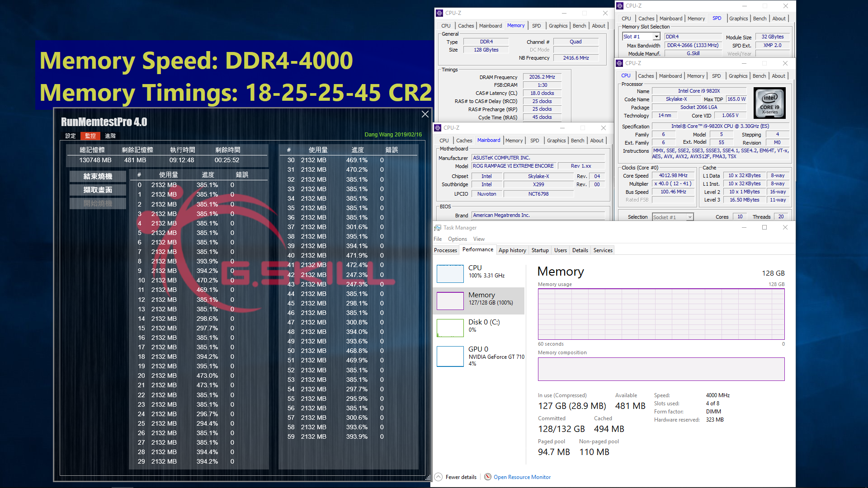
Task: Click the 結束燒機 button in RunMemtestPro
Action: coord(97,176)
